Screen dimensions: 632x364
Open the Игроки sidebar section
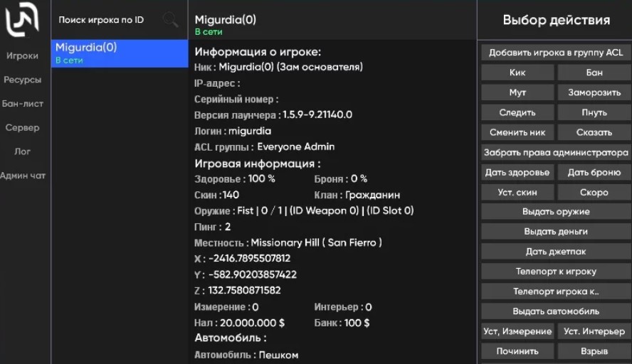click(23, 56)
